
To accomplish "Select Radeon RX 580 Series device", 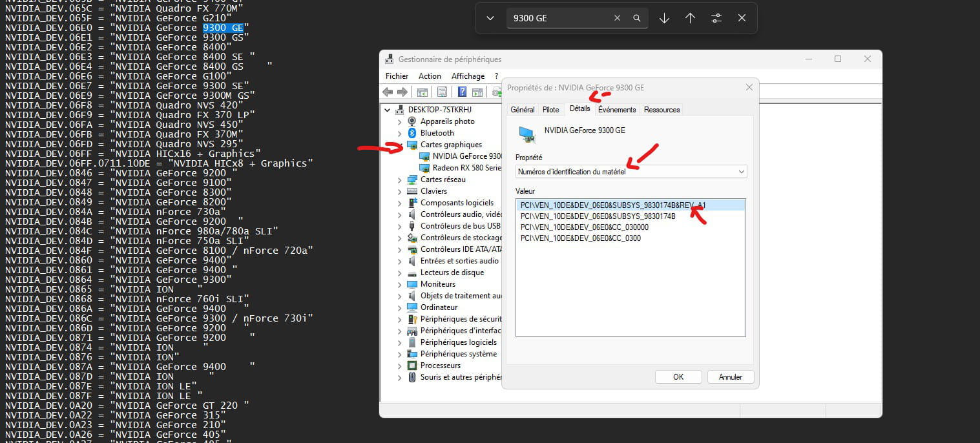I will [x=467, y=168].
